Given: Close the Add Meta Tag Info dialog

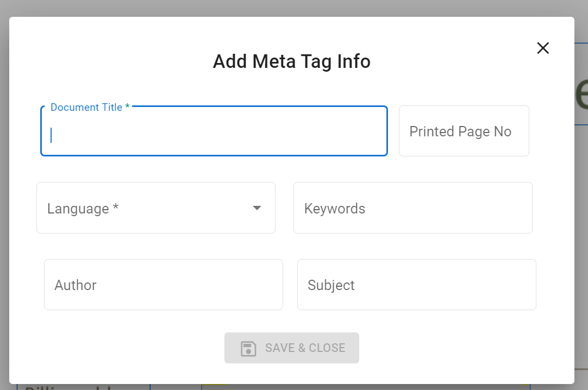Looking at the screenshot, I should 543,48.
